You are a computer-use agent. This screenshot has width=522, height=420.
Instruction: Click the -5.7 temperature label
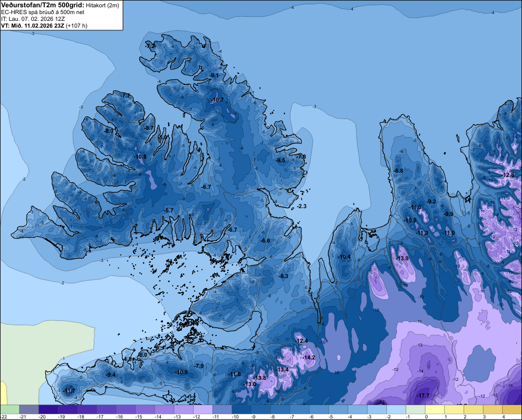169,210
